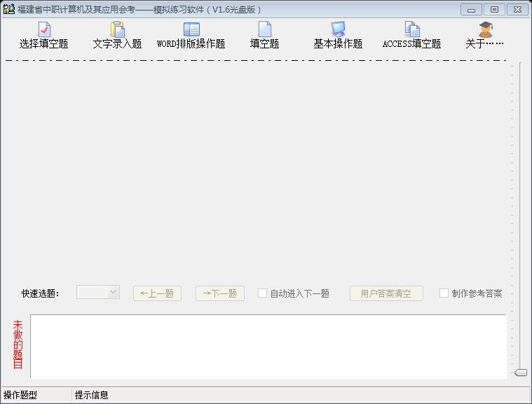This screenshot has width=532, height=404.
Task: Click inside the 未做的题目 list box
Action: (268, 346)
